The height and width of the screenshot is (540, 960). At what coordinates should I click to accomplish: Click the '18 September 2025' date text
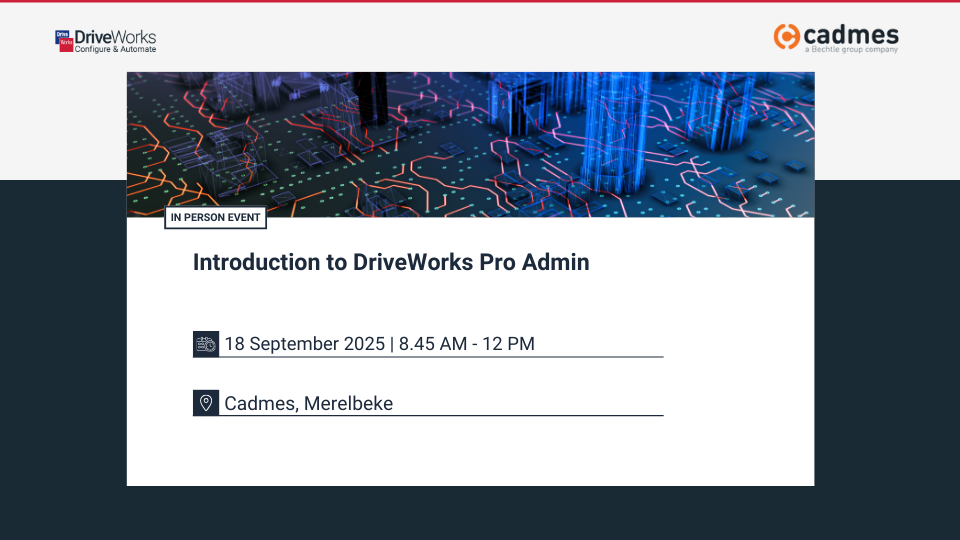pos(304,344)
